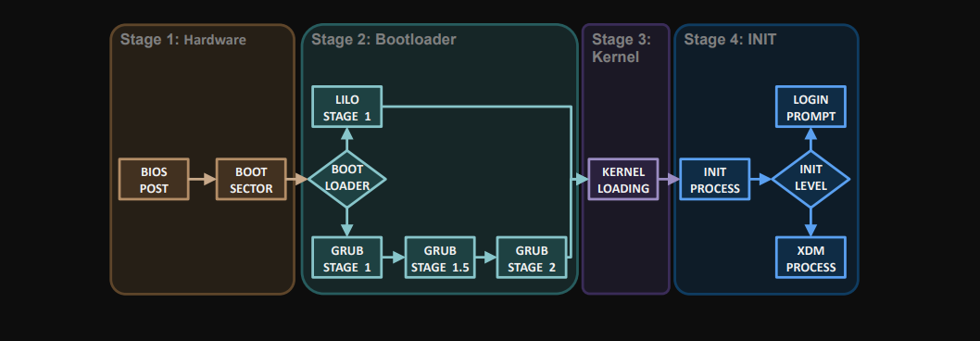Screen dimensions: 980x341
Task: Click the 'Stage 3: Kernel' heading
Action: pyautogui.click(x=622, y=48)
